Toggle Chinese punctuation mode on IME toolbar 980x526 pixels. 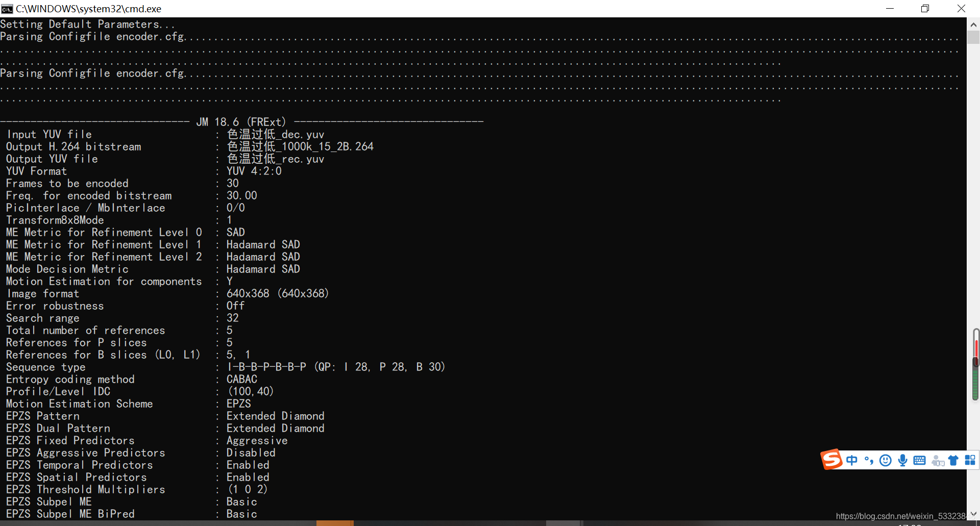[x=869, y=461]
